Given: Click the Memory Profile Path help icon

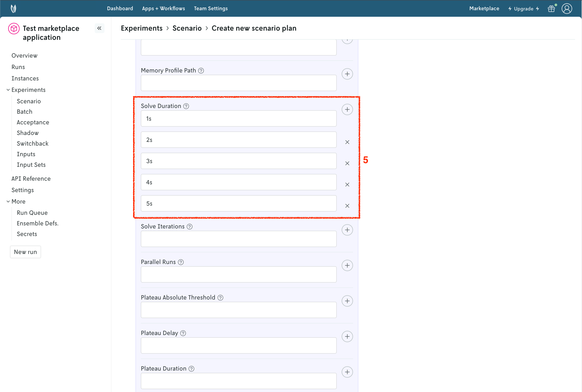Looking at the screenshot, I should click(x=201, y=71).
